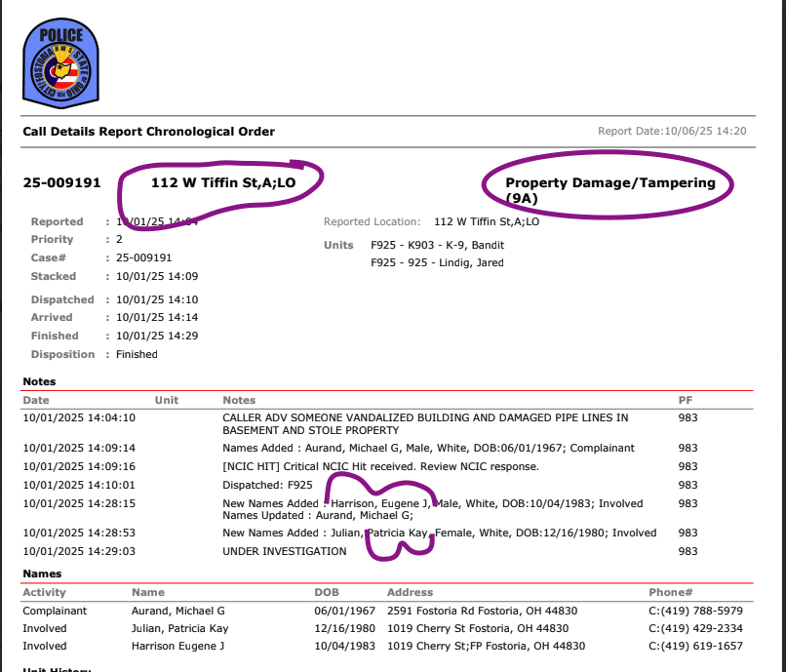Select the bold case number 25-009191
This screenshot has height=672, width=786.
[x=61, y=182]
